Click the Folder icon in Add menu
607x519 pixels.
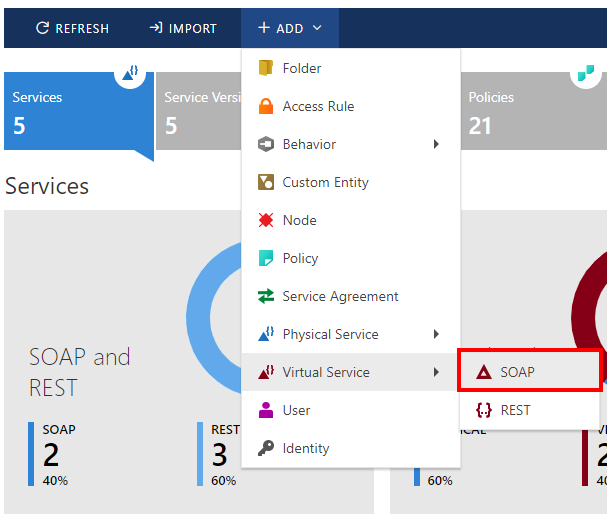tap(265, 68)
